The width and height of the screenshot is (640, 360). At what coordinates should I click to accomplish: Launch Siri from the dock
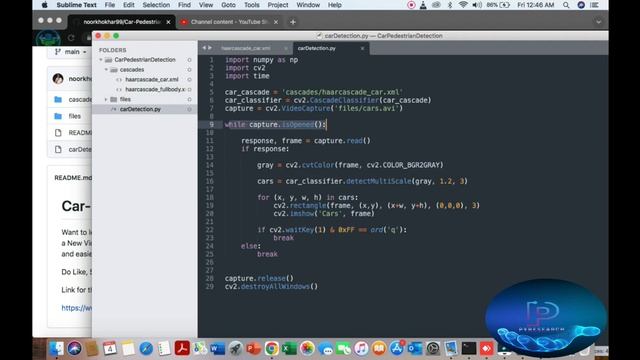[74, 348]
